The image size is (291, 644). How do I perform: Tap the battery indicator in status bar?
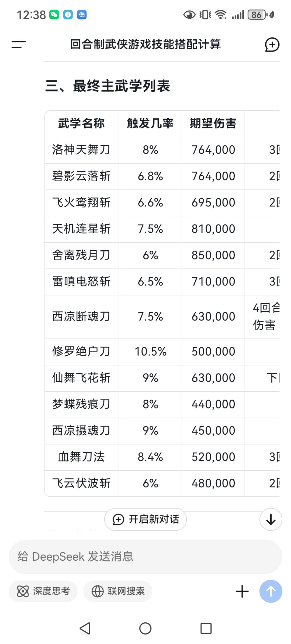point(257,15)
